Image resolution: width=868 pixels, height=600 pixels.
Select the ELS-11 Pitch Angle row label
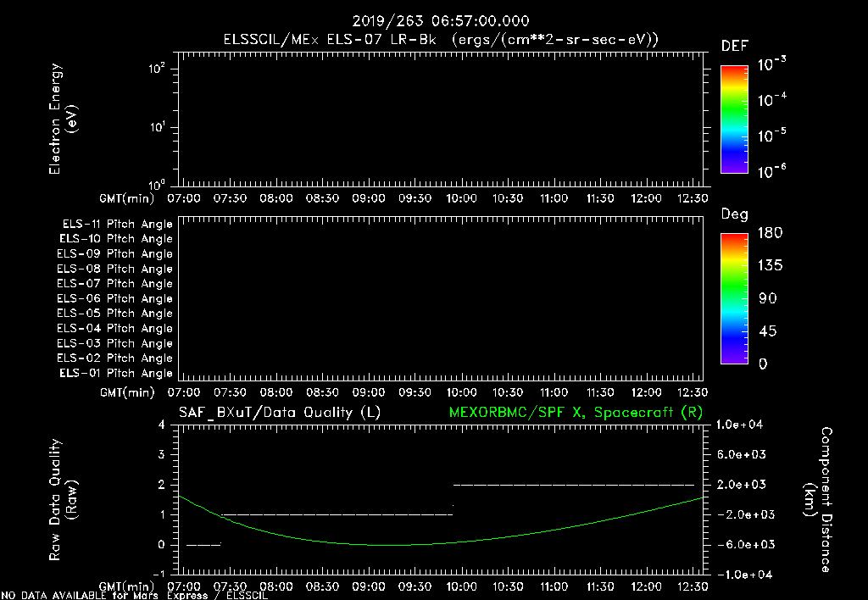click(x=117, y=225)
